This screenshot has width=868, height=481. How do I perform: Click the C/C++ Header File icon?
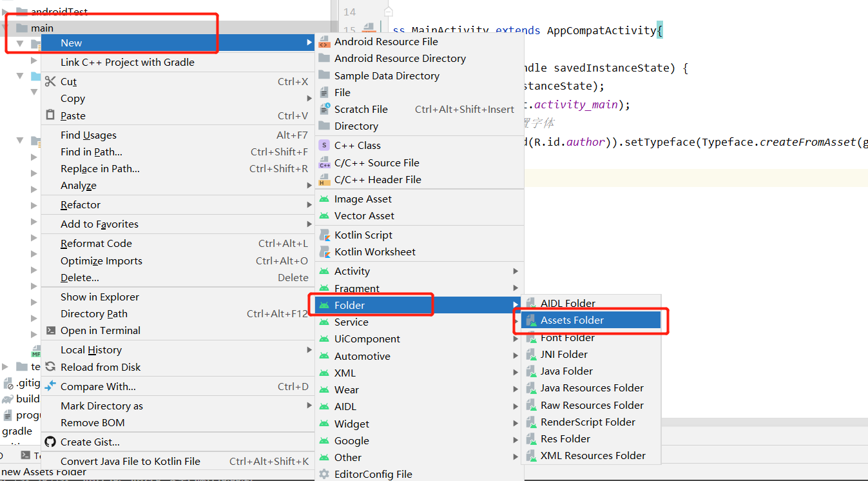tap(325, 179)
